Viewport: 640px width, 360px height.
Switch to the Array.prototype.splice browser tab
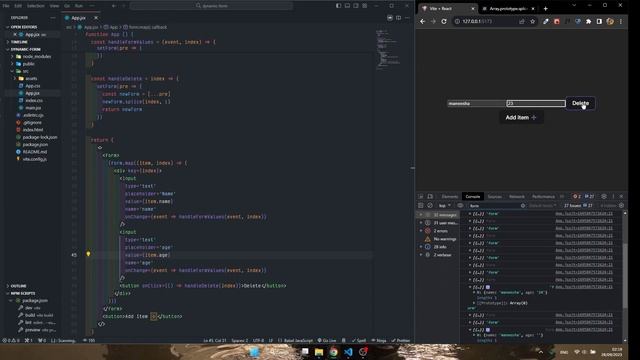coord(508,9)
